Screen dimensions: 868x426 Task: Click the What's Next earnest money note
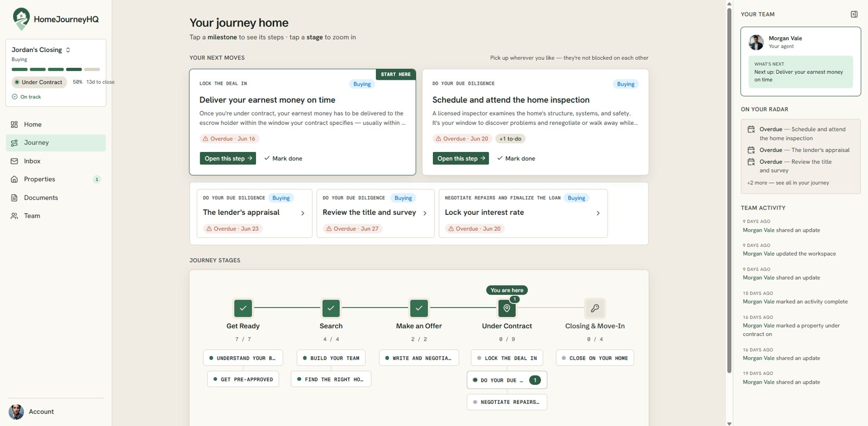click(x=801, y=72)
